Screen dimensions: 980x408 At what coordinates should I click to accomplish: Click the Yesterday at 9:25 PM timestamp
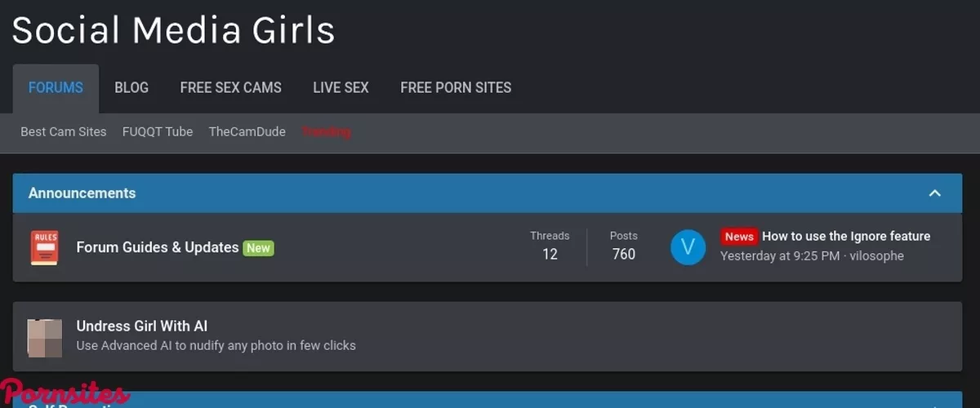[779, 256]
